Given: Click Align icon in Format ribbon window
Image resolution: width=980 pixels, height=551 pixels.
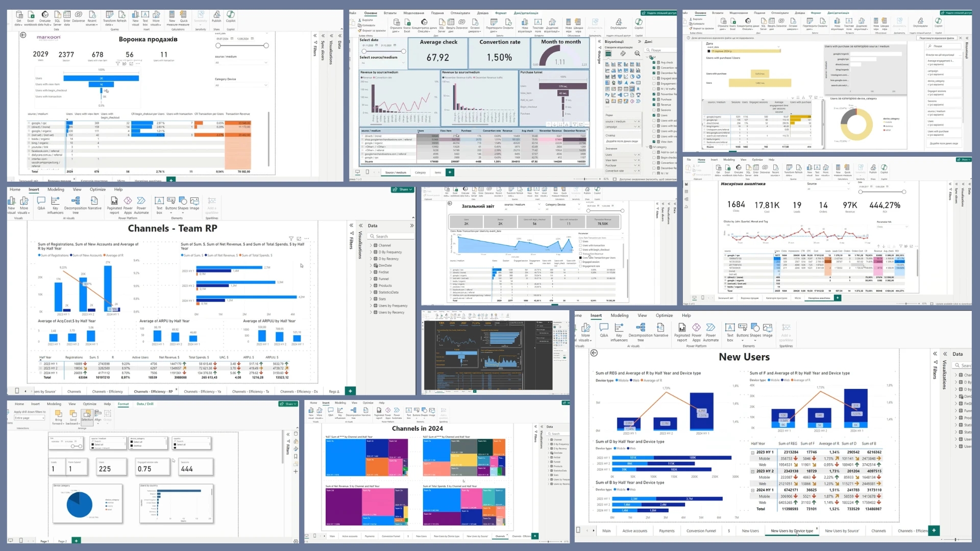Looking at the screenshot, I should click(98, 414).
